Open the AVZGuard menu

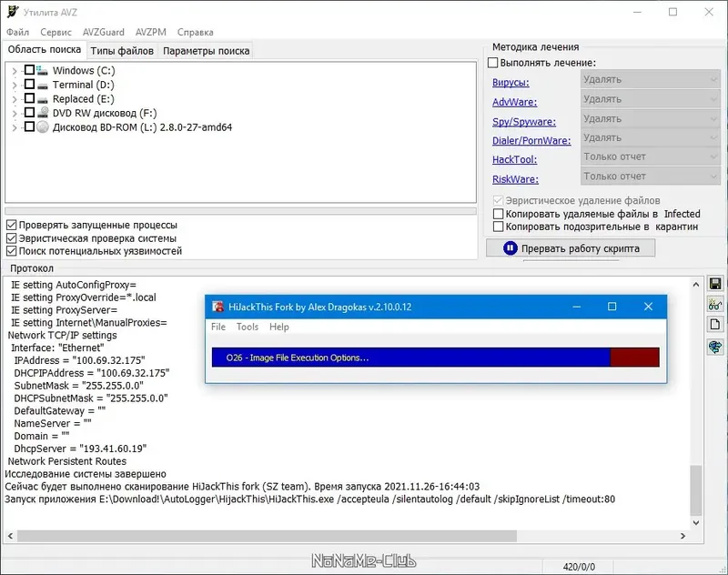tap(104, 32)
